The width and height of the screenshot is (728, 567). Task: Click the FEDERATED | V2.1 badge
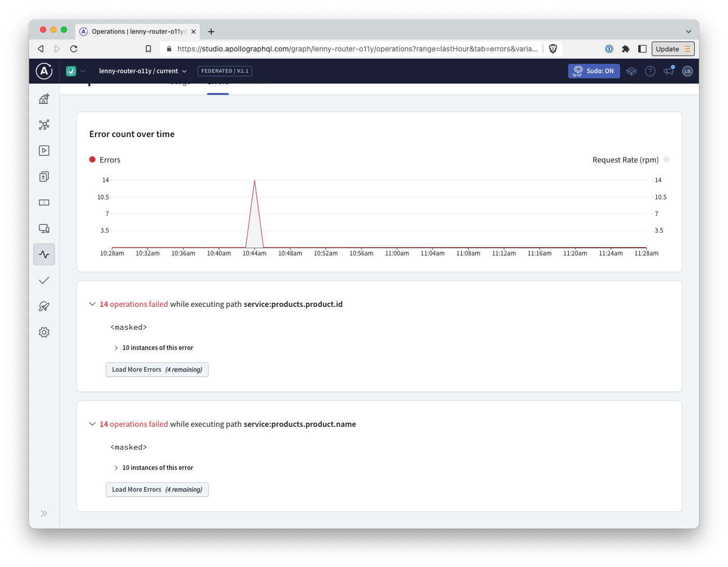225,71
